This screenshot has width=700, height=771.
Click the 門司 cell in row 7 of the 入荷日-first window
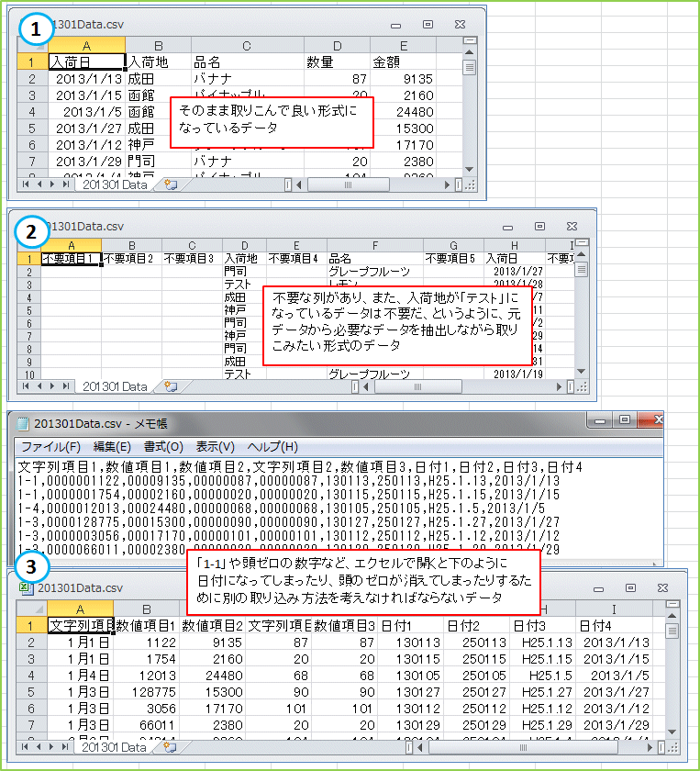coord(159,162)
